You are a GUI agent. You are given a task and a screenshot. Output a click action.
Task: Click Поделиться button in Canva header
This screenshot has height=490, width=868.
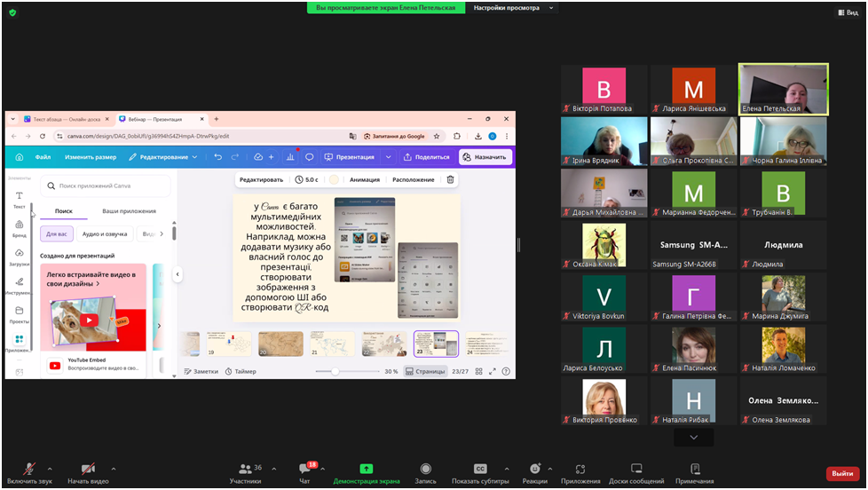(427, 157)
